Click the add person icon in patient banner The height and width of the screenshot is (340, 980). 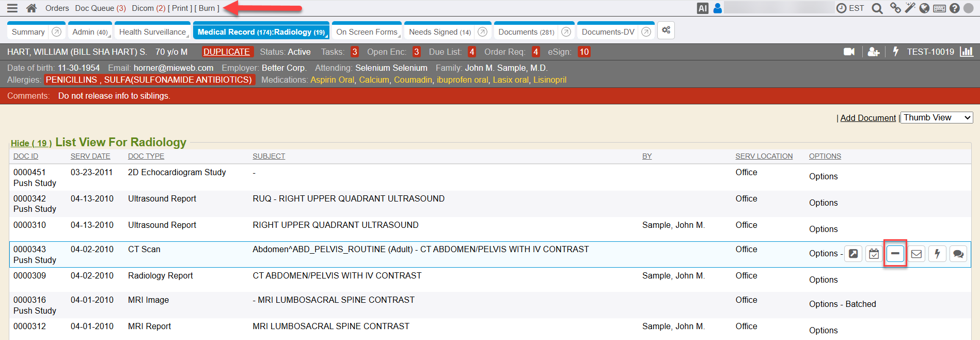tap(873, 52)
